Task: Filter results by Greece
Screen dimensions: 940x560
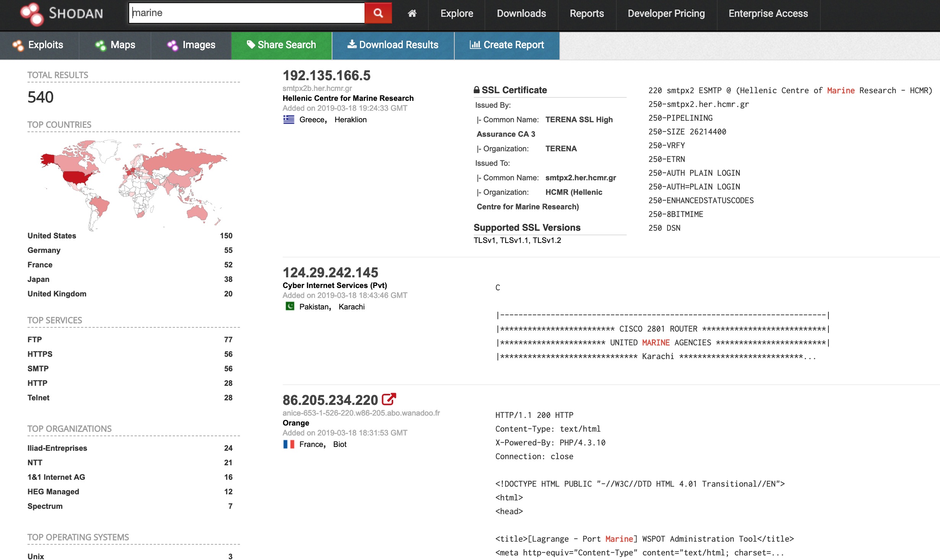Action: click(312, 120)
